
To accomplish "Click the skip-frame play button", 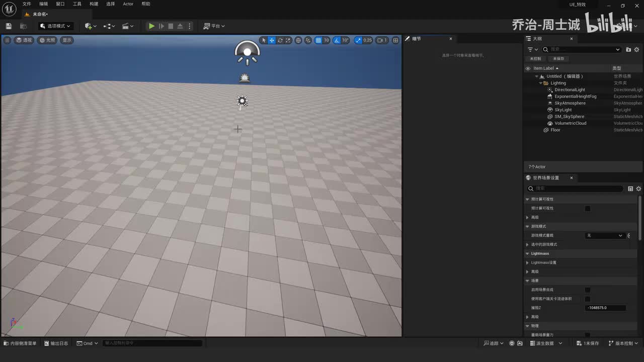I will coord(161,26).
